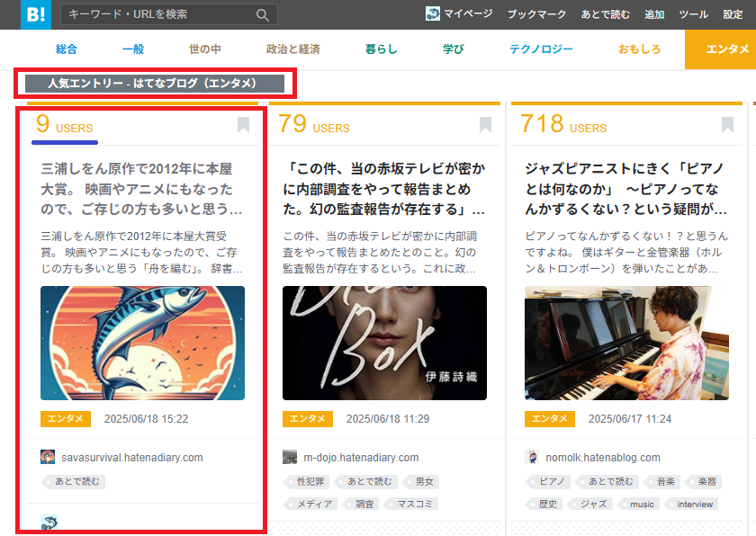Click あとで読む tag under m-dojo
This screenshot has width=756, height=536.
[x=366, y=481]
